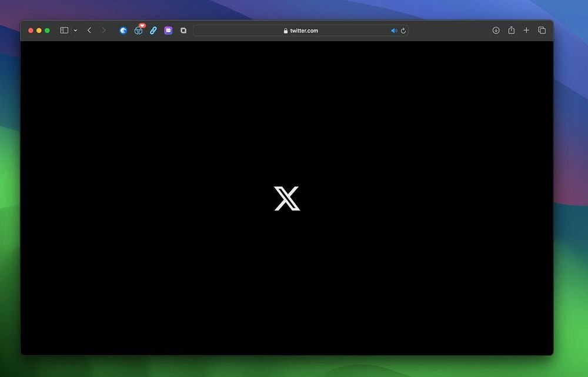Go forward with the forward arrow
588x377 pixels.
pos(104,31)
